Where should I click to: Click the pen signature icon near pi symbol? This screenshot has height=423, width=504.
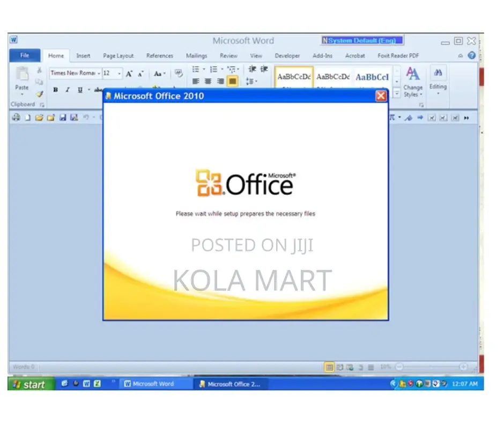(409, 118)
